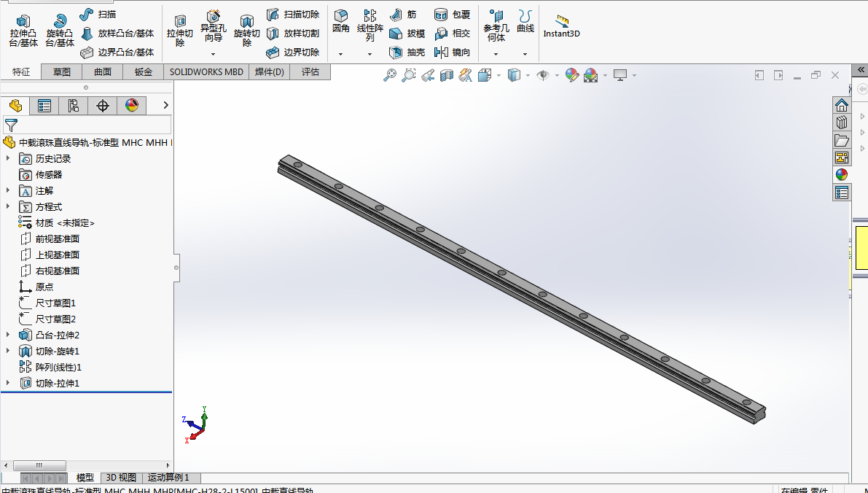The height and width of the screenshot is (493, 868).
Task: Expand the 凸台-拉伸2 feature
Action: [x=8, y=335]
